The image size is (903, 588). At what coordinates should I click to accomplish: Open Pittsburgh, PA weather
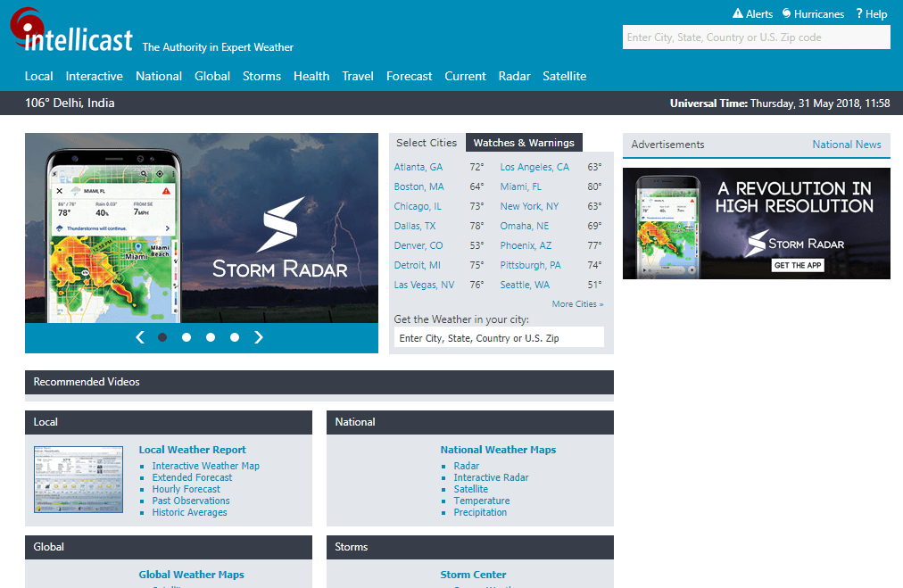pos(530,265)
